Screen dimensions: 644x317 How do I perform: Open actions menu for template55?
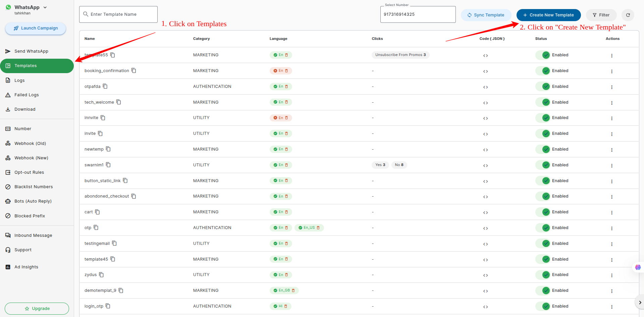point(612,56)
